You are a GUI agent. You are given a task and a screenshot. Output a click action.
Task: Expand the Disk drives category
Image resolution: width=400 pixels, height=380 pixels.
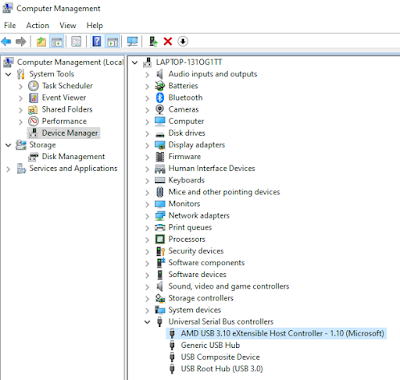click(147, 133)
